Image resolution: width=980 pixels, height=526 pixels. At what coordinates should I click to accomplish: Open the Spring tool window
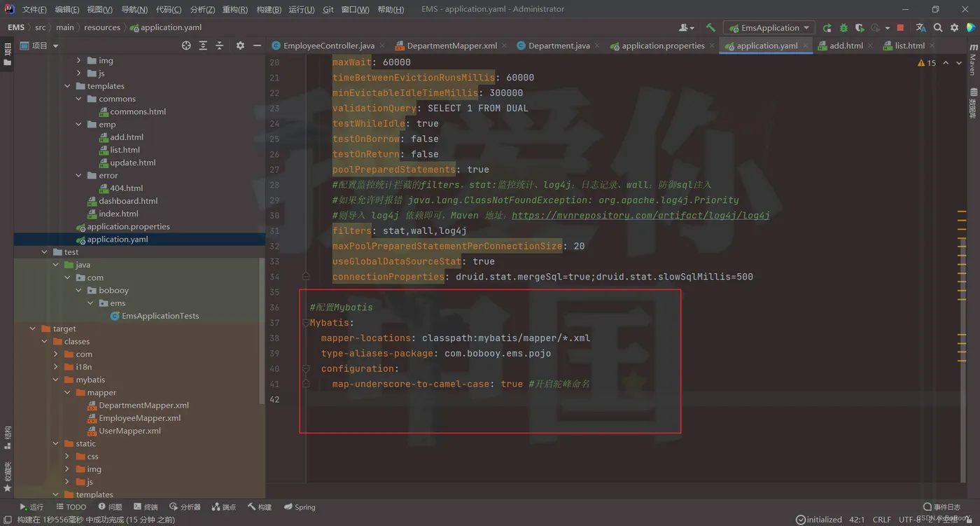pyautogui.click(x=300, y=507)
